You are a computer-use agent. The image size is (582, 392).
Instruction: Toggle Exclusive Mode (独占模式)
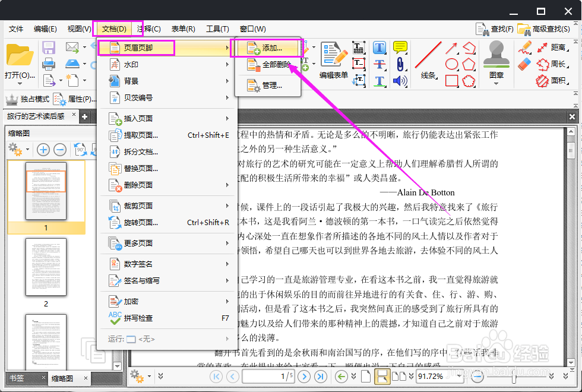pos(28,99)
